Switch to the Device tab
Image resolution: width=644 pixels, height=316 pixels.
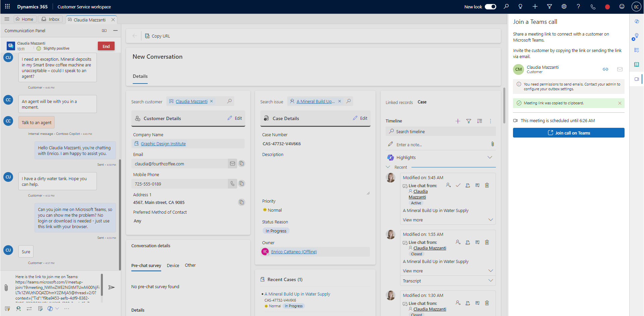point(173,265)
